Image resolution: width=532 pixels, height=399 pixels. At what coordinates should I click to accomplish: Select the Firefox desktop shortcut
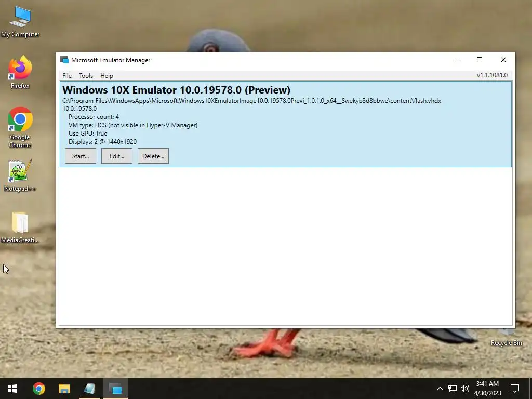click(x=20, y=72)
